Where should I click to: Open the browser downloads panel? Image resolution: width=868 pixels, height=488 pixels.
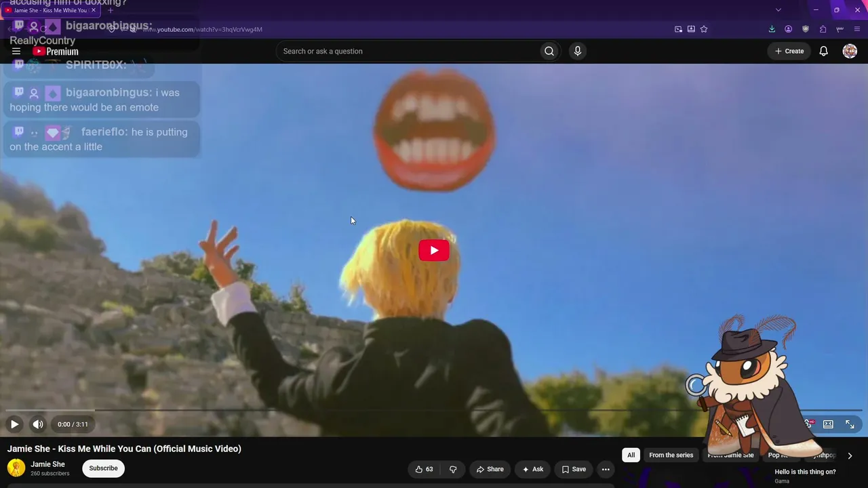(x=772, y=29)
